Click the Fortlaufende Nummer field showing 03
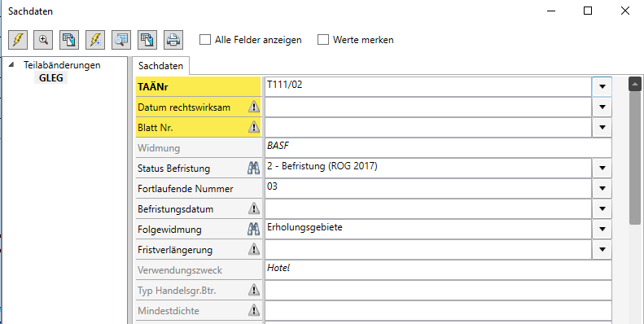This screenshot has width=644, height=324. (x=428, y=189)
